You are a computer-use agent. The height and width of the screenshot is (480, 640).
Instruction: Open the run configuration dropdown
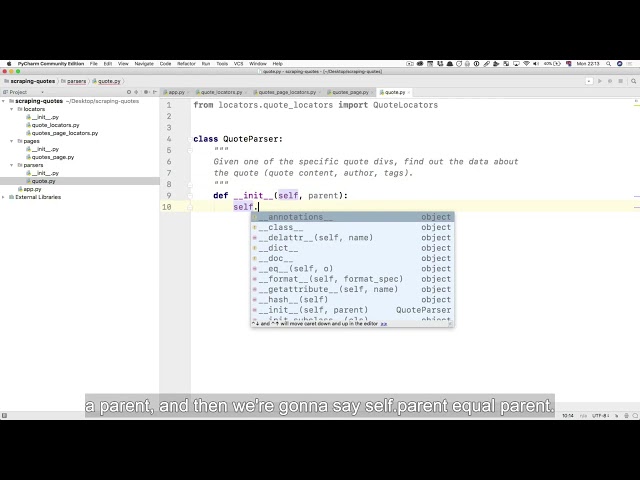(589, 81)
